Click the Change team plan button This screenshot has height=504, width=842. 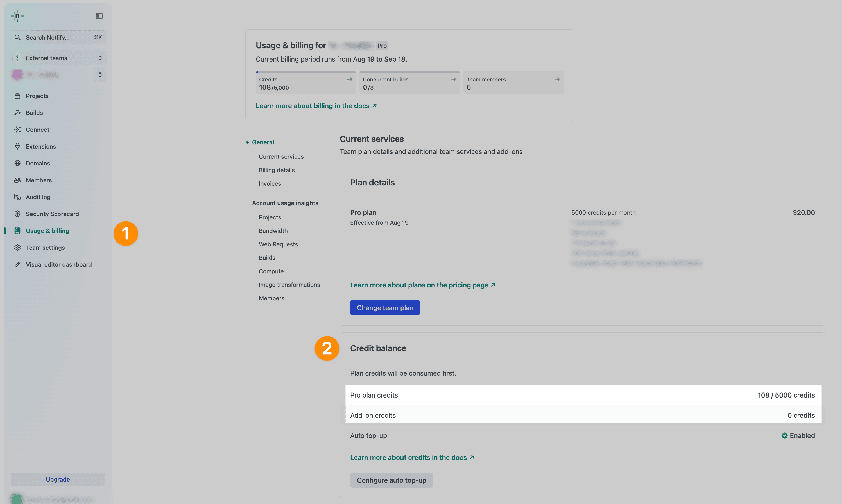[385, 308]
